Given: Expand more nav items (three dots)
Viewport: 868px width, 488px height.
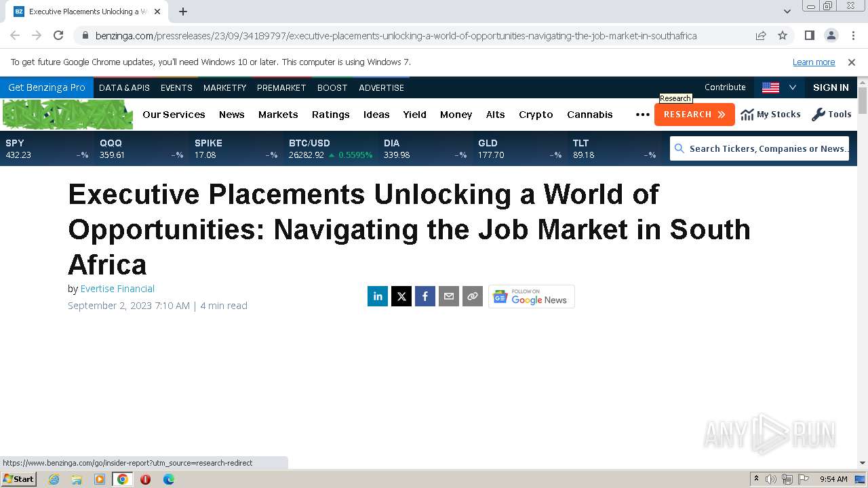Looking at the screenshot, I should click(643, 115).
